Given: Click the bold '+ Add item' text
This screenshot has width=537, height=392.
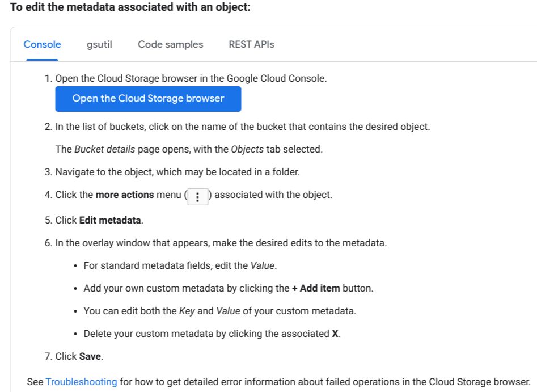Looking at the screenshot, I should [x=316, y=288].
